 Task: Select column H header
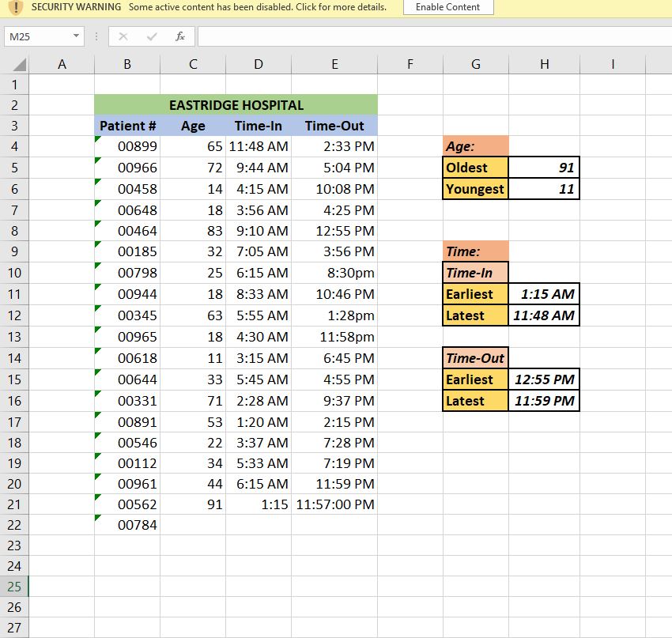(x=544, y=64)
